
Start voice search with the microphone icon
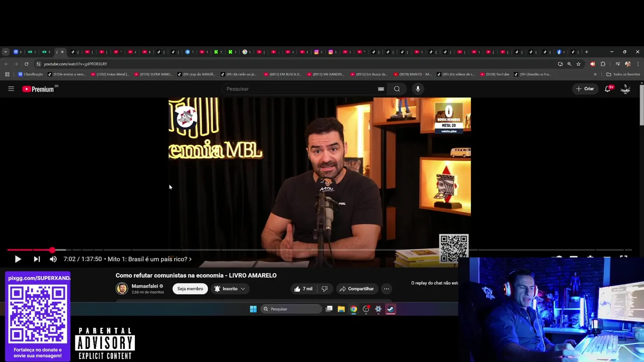pos(418,89)
